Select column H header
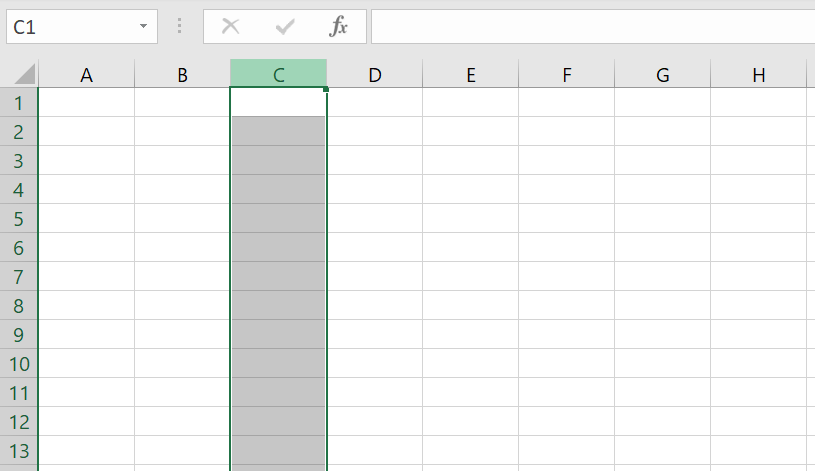815x471 pixels. click(758, 74)
